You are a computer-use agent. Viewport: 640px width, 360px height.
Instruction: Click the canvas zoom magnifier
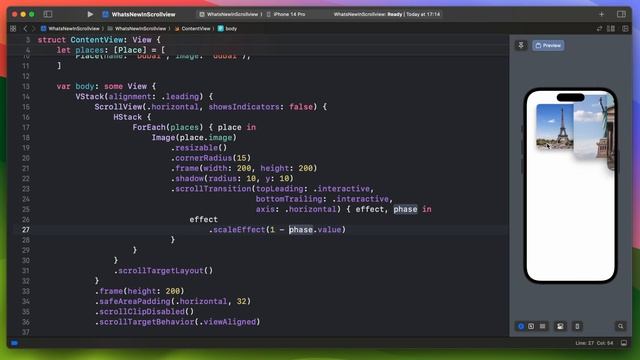(620, 326)
